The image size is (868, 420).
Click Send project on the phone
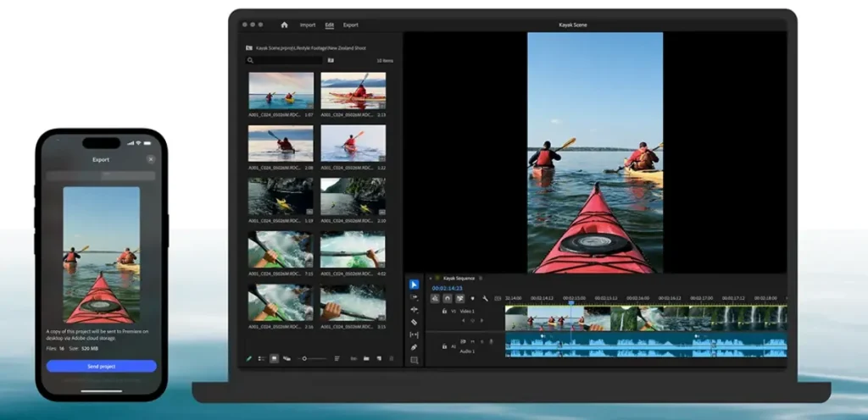click(x=102, y=367)
